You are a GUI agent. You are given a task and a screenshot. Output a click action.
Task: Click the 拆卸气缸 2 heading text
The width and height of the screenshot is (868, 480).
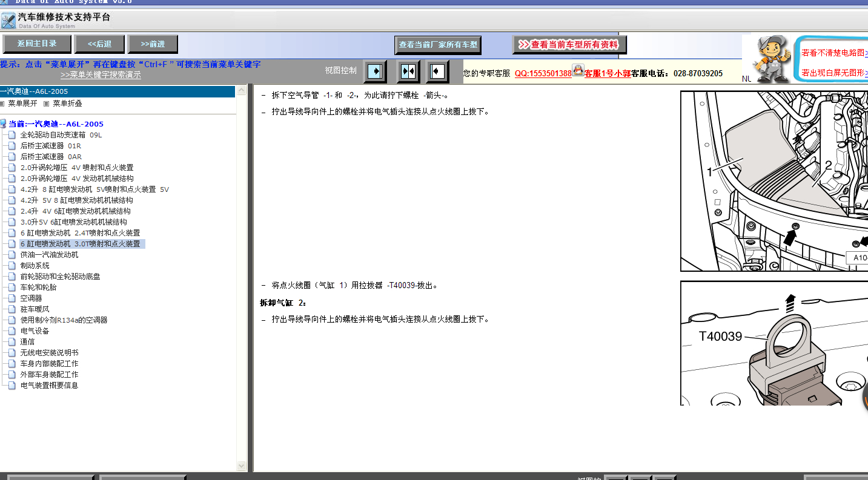click(283, 302)
